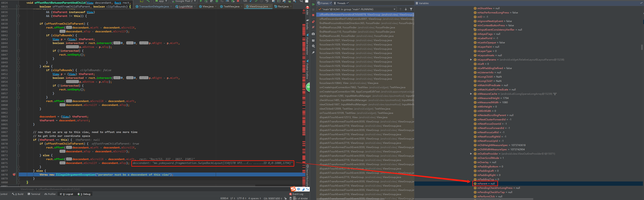Expand the mMeasureCache variable entry
The width and height of the screenshot is (644, 200).
pos(471,94)
